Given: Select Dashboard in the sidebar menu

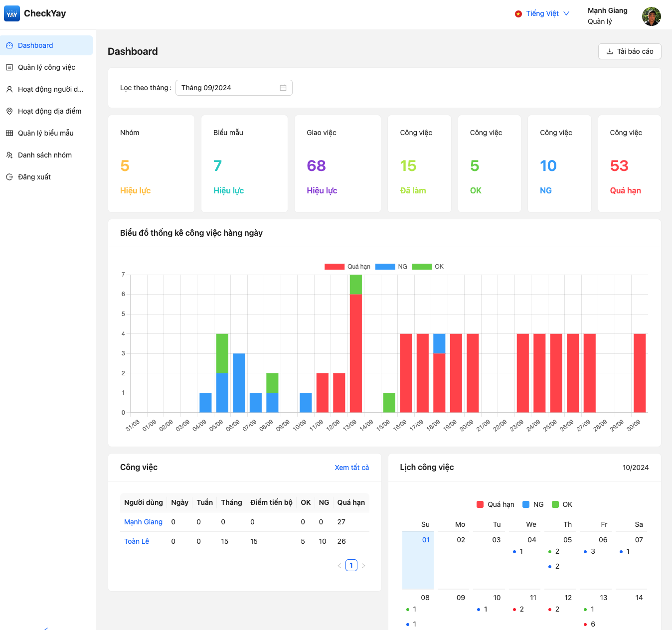Looking at the screenshot, I should 46,45.
